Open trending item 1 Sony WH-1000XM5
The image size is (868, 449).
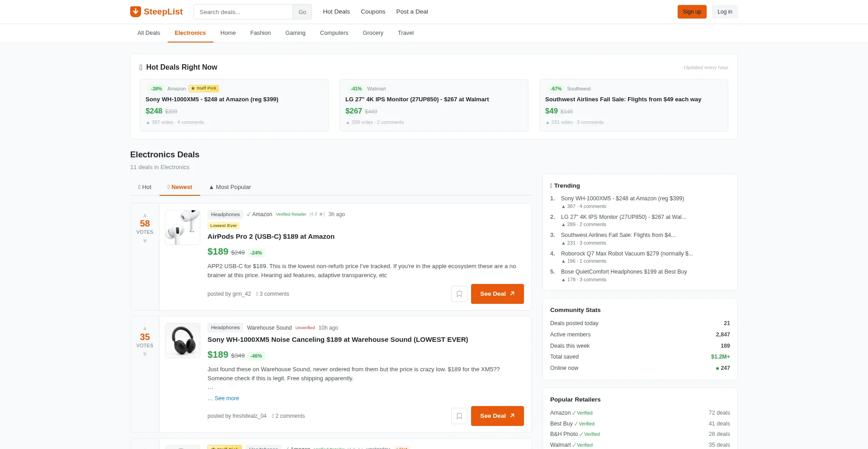[x=622, y=199]
